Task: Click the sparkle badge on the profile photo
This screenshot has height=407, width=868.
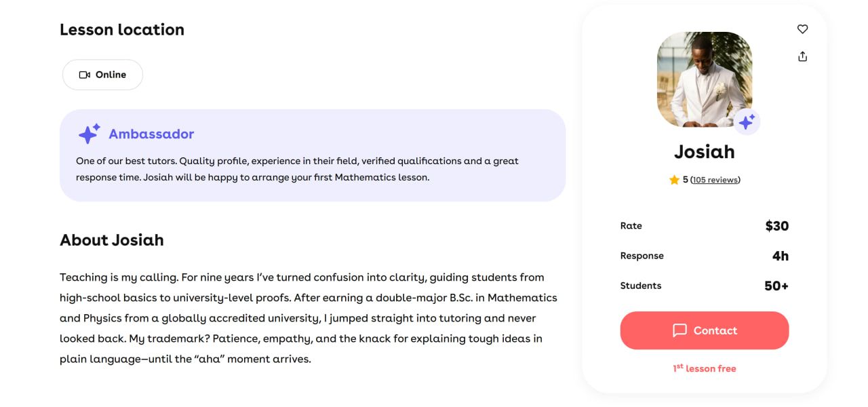Action: (x=747, y=122)
